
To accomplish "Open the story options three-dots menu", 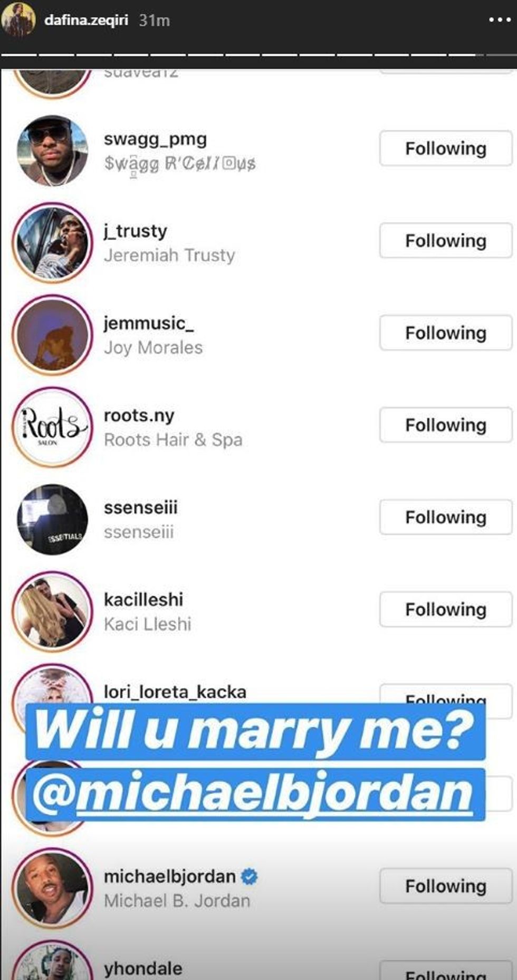I will (x=499, y=20).
